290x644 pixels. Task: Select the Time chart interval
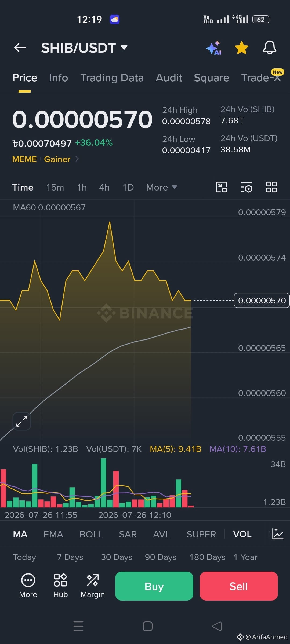(x=23, y=187)
